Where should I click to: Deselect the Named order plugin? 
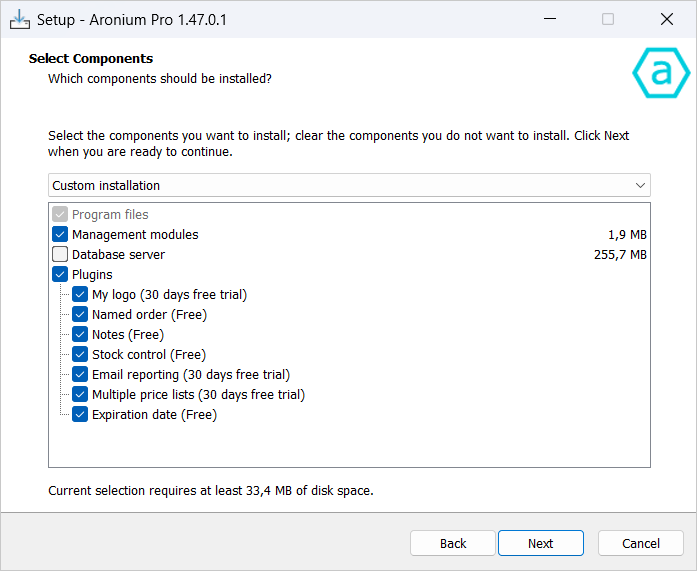tap(80, 315)
